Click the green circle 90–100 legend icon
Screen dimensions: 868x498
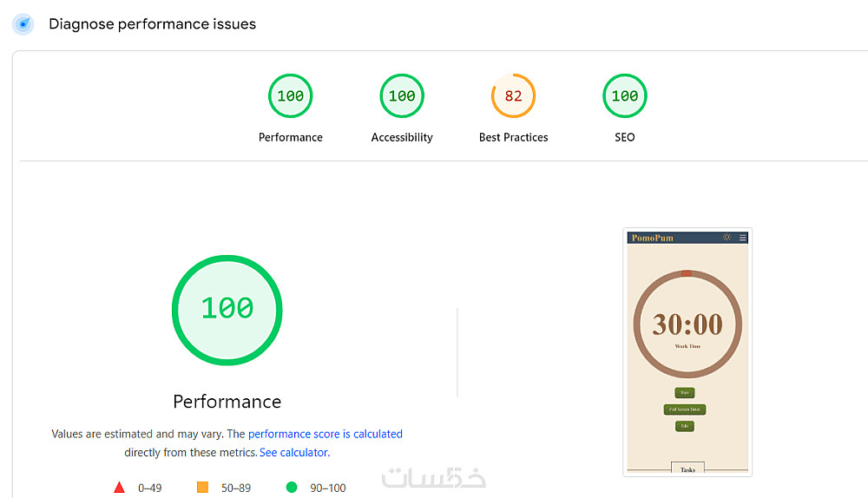point(292,488)
